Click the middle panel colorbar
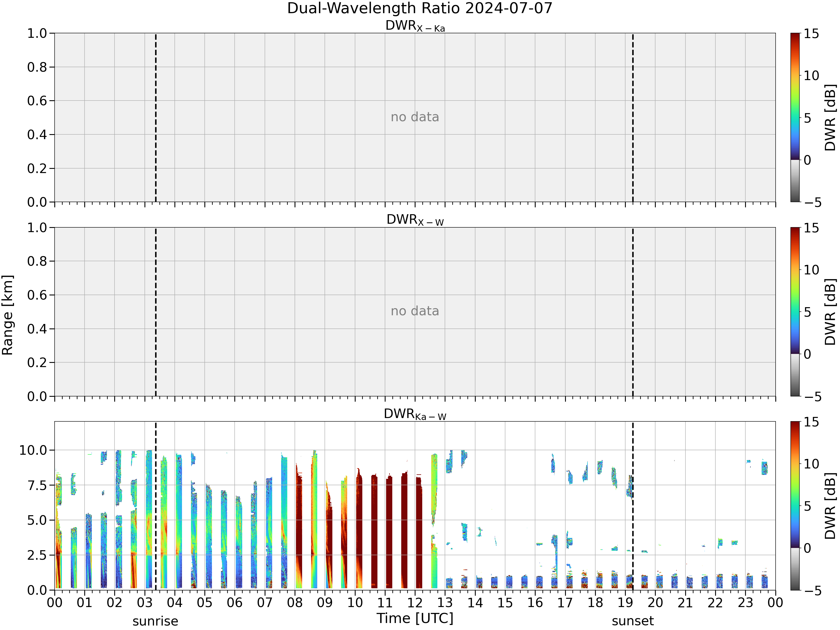 (x=795, y=312)
